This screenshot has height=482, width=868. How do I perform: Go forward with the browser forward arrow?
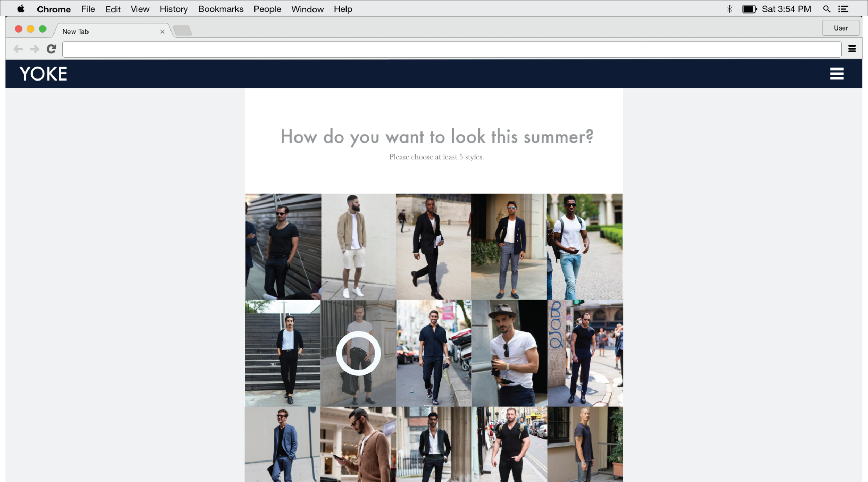34,49
